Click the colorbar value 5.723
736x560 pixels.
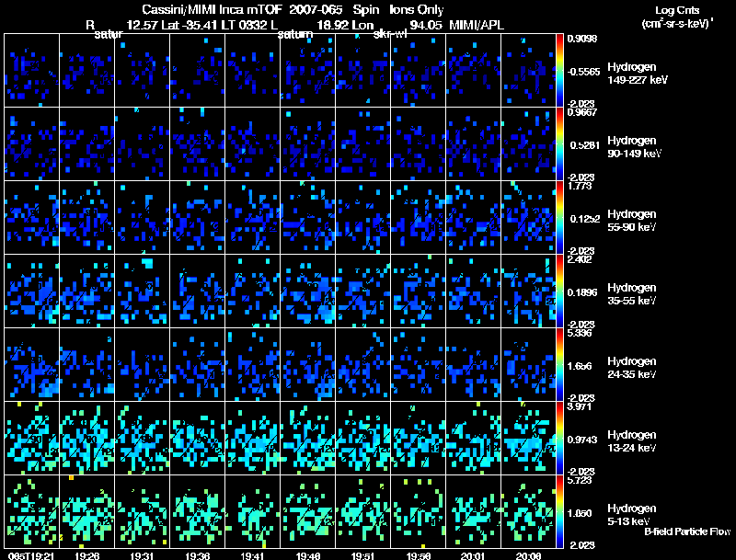tap(580, 480)
